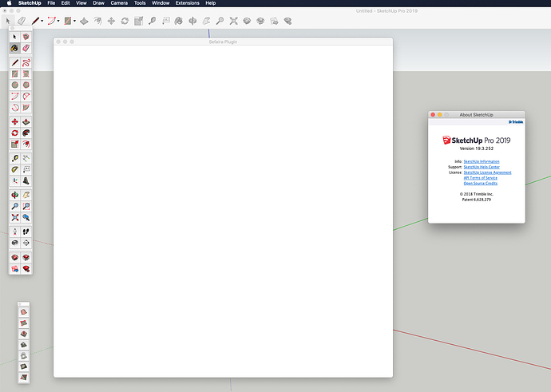
Task: Select the Circle tool in the palette
Action: (x=14, y=85)
